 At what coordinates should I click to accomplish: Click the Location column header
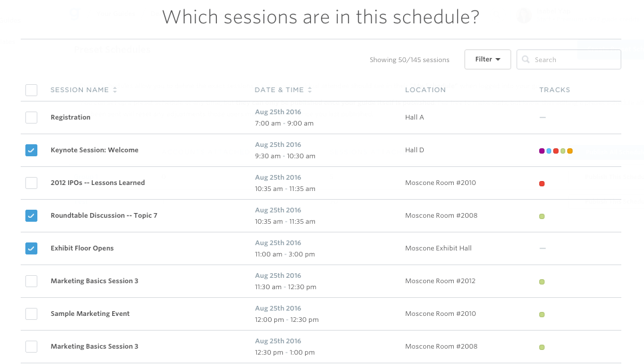[425, 90]
